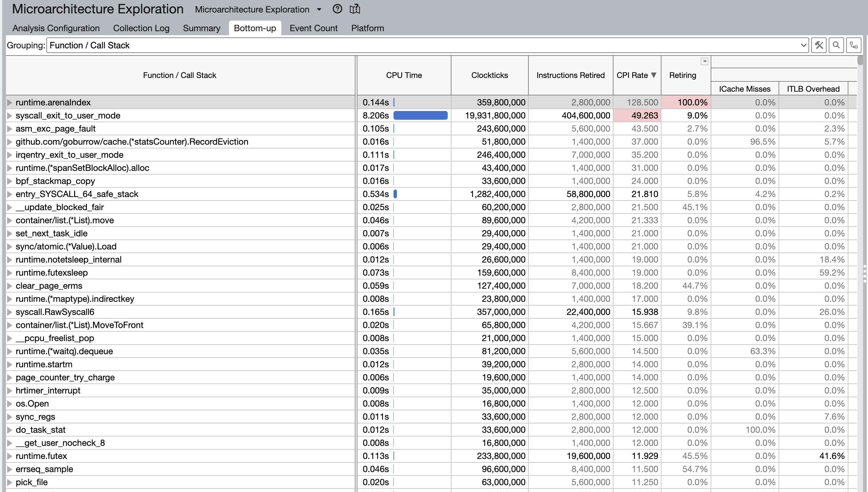This screenshot has height=492, width=868.
Task: Click the documentation book icon
Action: pyautogui.click(x=355, y=9)
